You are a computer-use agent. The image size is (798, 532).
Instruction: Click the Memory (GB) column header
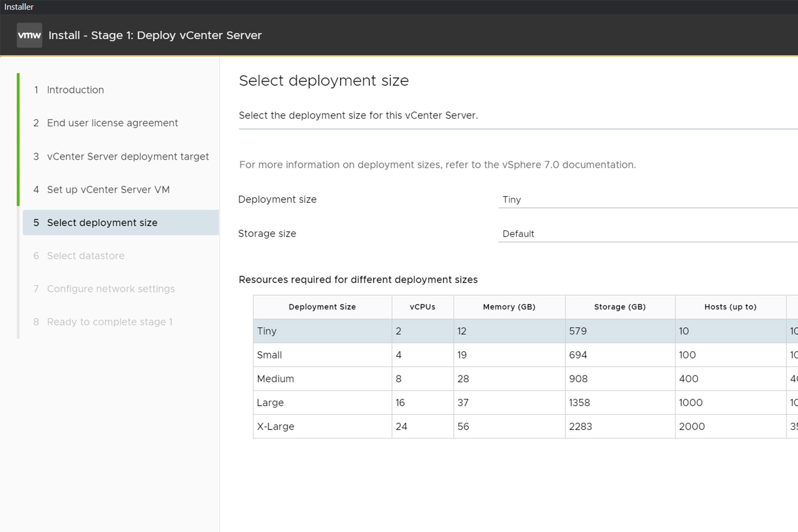pos(509,307)
